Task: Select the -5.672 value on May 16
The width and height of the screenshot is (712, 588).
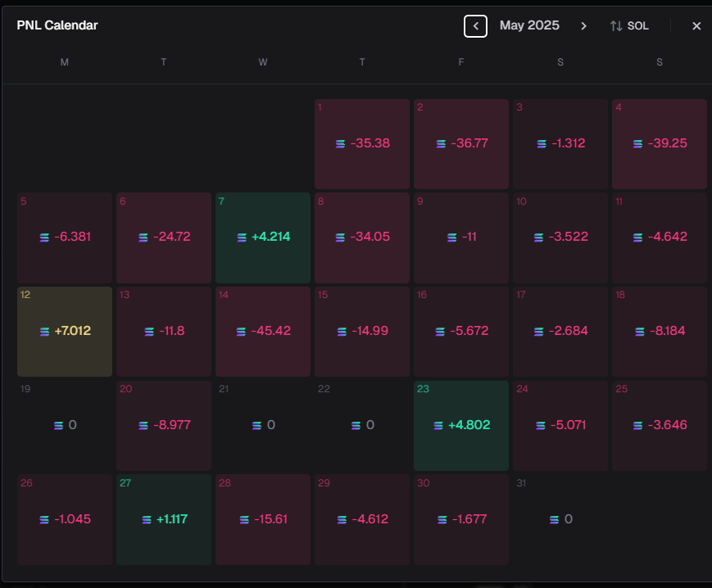Action: pos(469,331)
